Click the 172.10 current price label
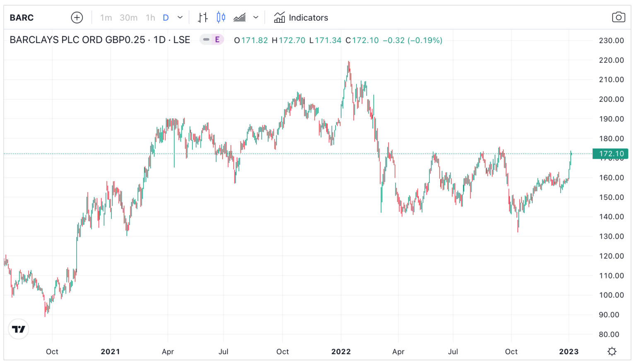The image size is (636, 364). tap(611, 154)
